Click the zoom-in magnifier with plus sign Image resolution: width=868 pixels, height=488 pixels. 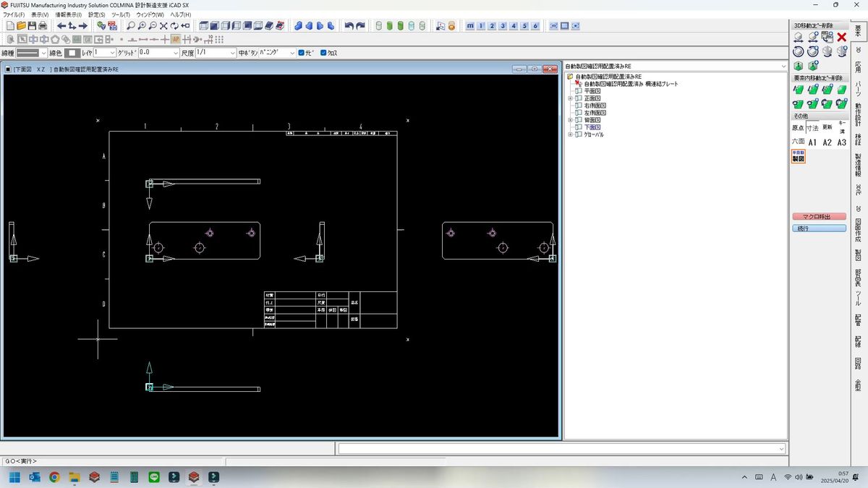[142, 26]
